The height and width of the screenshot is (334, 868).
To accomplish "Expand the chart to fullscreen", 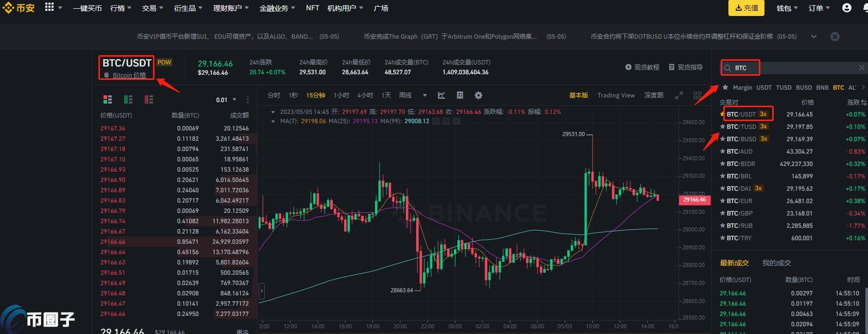I will point(679,95).
